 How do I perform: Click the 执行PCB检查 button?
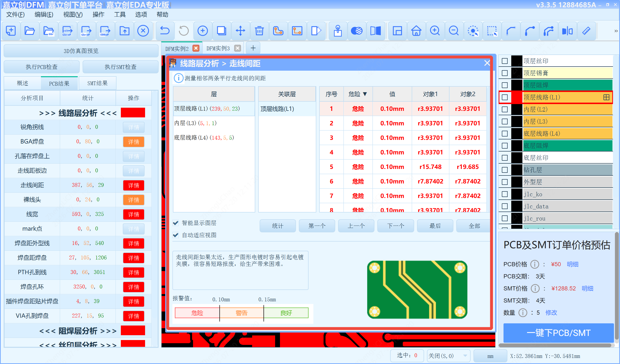42,67
